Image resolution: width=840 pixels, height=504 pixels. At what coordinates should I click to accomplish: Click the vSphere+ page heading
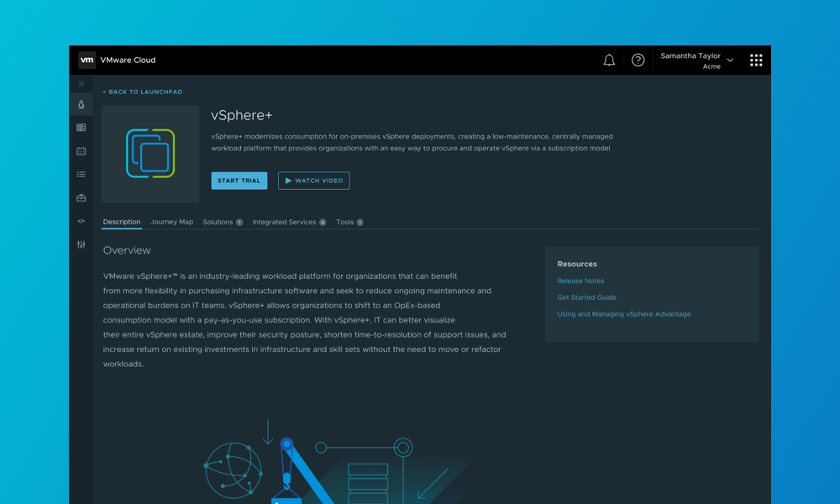(242, 115)
